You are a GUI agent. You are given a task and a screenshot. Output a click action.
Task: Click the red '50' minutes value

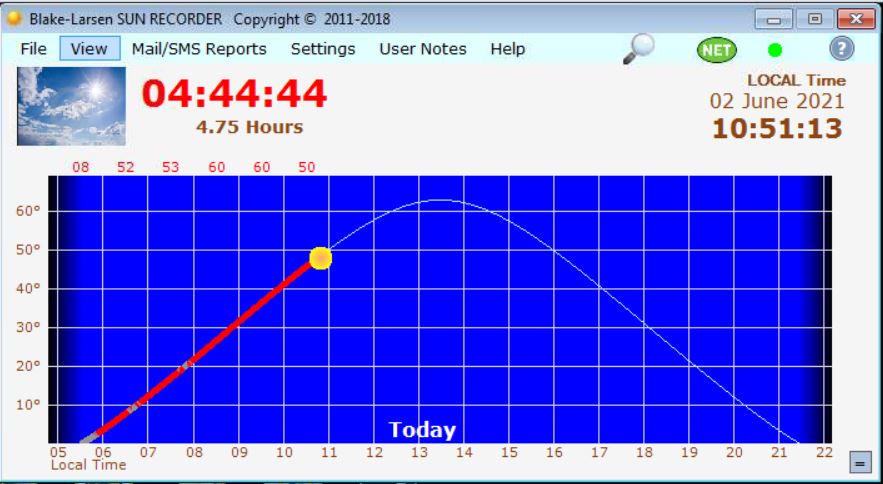pyautogui.click(x=307, y=167)
